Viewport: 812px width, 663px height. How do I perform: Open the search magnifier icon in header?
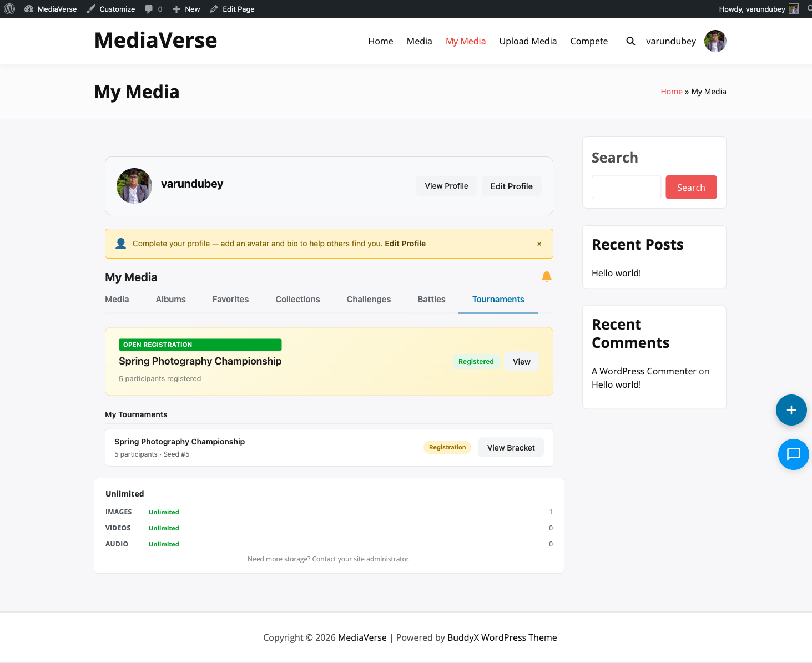tap(631, 41)
